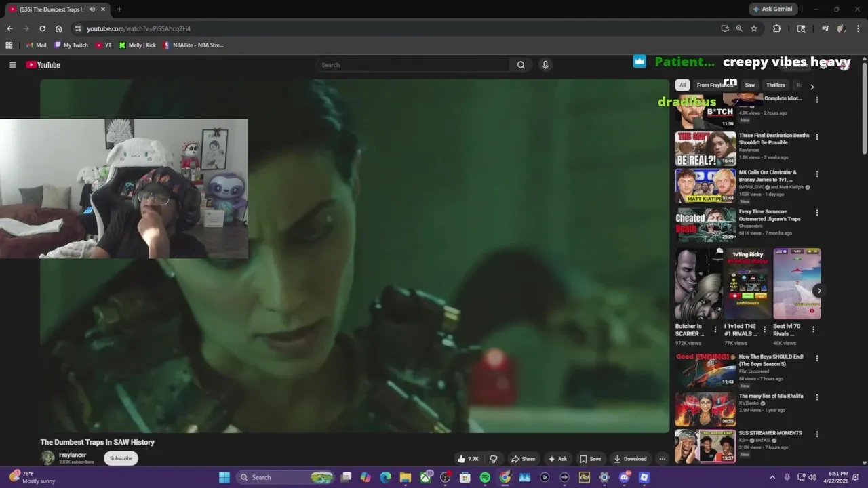868x488 pixels.
Task: Open the weather widget showing 76°F
Action: click(32, 477)
